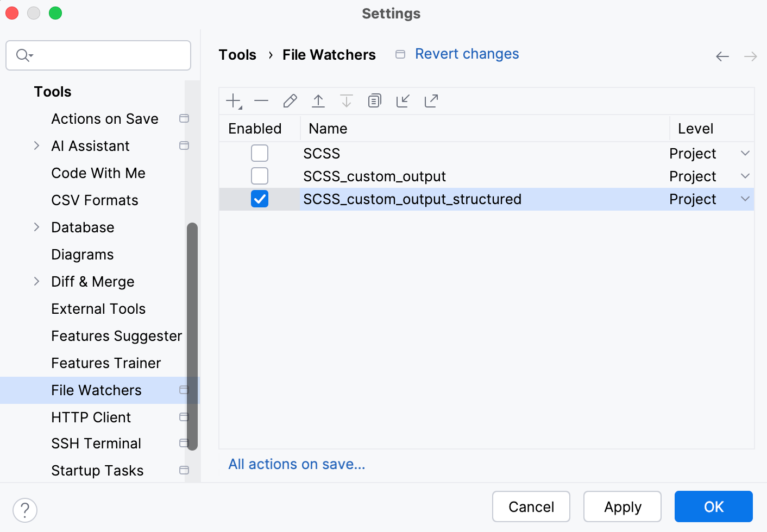
Task: Open the Level dropdown for SCSS
Action: coord(744,153)
